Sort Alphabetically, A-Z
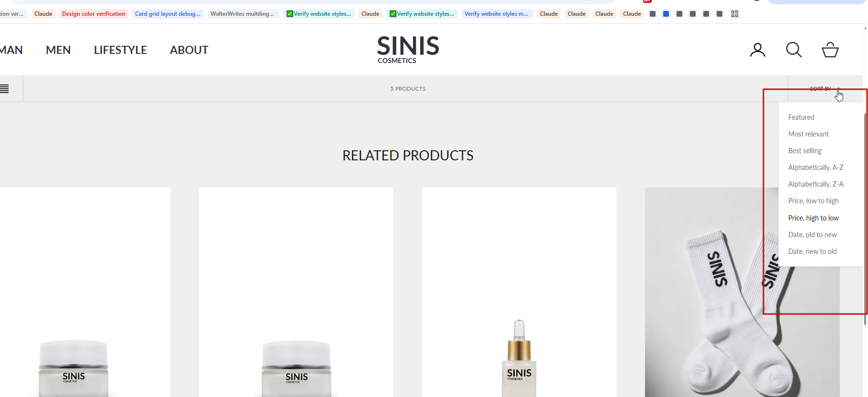This screenshot has width=868, height=397. [x=815, y=167]
